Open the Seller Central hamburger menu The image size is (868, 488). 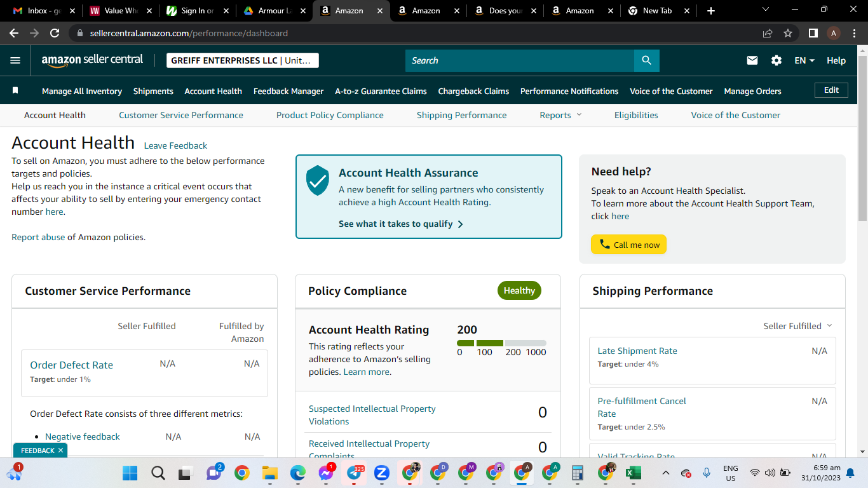(x=15, y=60)
